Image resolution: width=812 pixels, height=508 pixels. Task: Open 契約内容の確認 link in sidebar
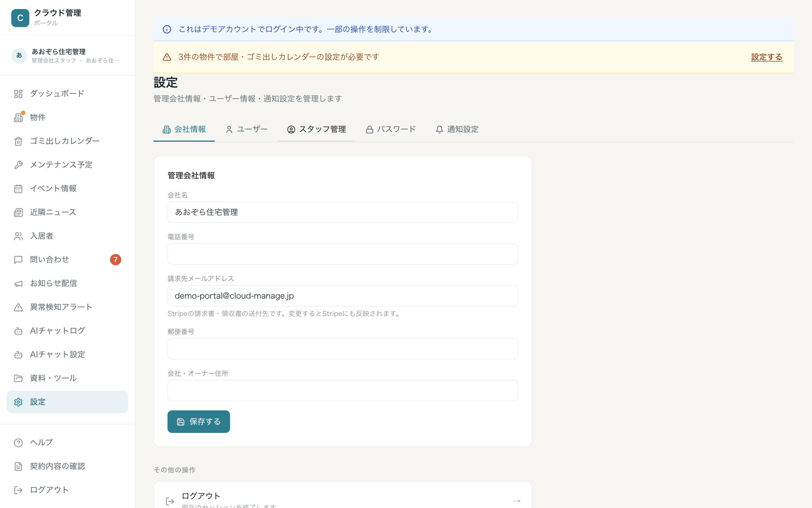click(x=67, y=466)
